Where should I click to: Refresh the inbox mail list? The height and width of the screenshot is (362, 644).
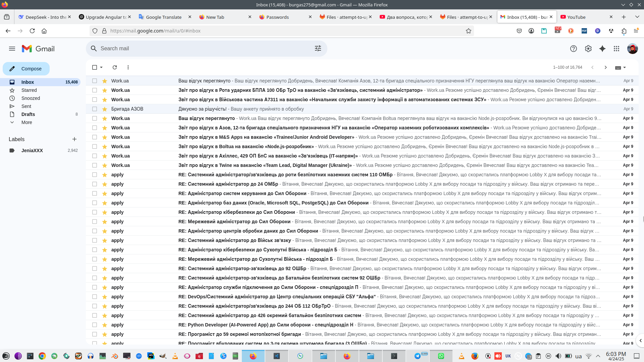[115, 67]
